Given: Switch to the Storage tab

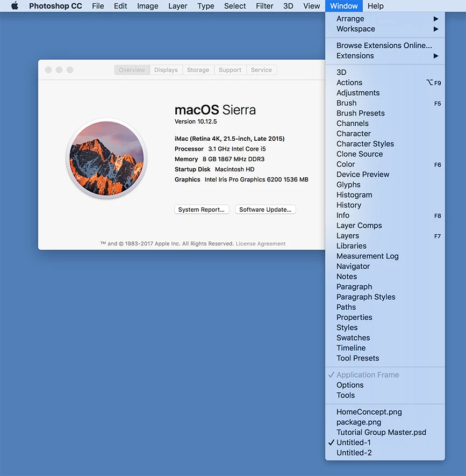Looking at the screenshot, I should (198, 70).
